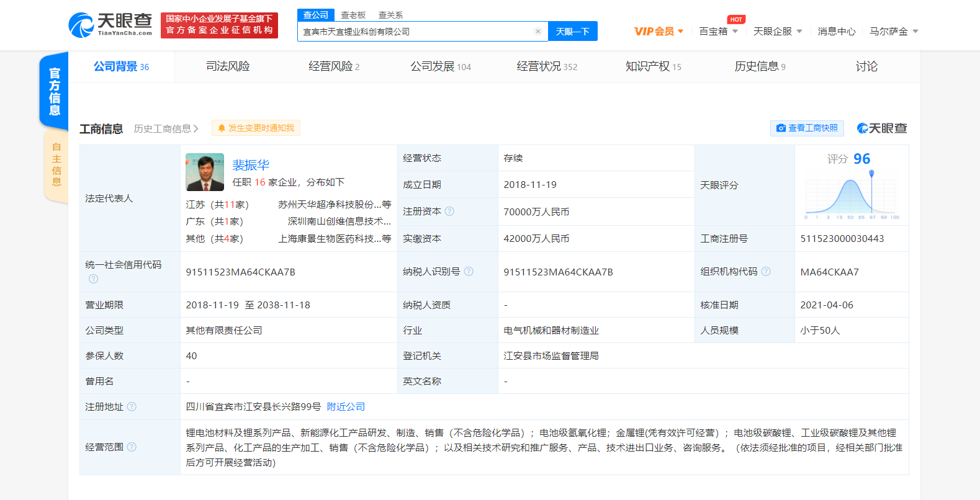This screenshot has height=500, width=980.
Task: Click the legal representative's photo
Action: click(205, 172)
